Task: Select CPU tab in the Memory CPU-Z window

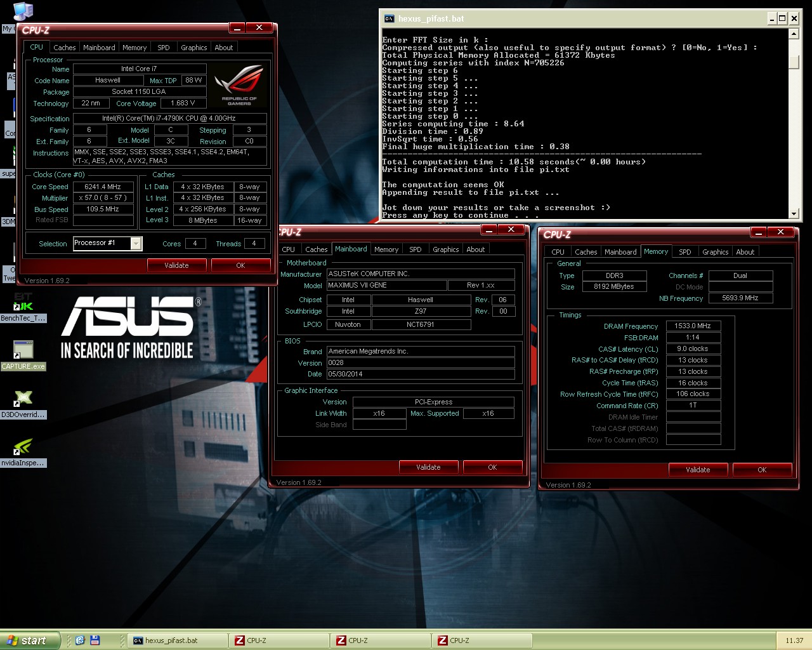Action: 558,252
